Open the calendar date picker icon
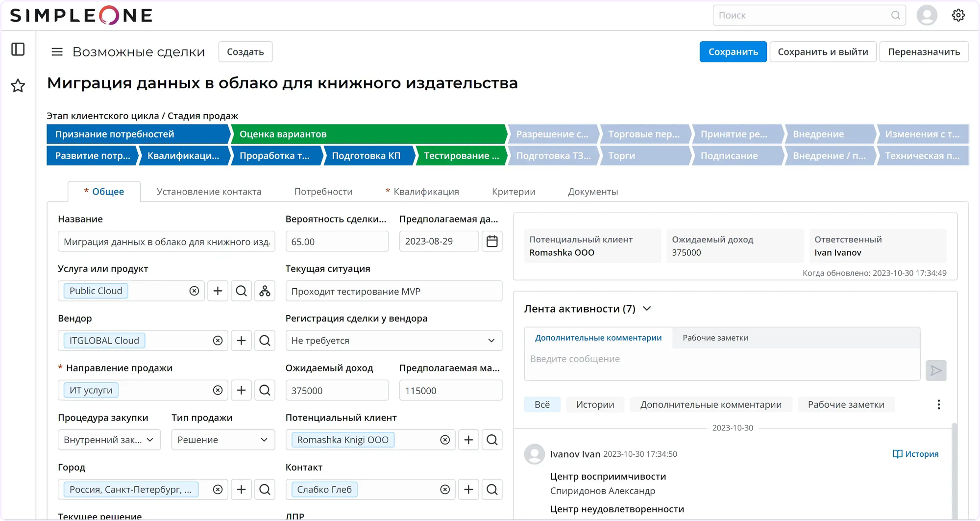This screenshot has height=521, width=980. coord(492,241)
